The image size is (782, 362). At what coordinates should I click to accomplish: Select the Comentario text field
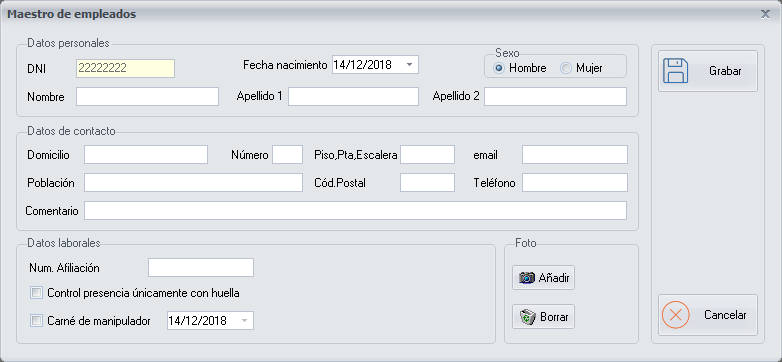[x=355, y=210]
